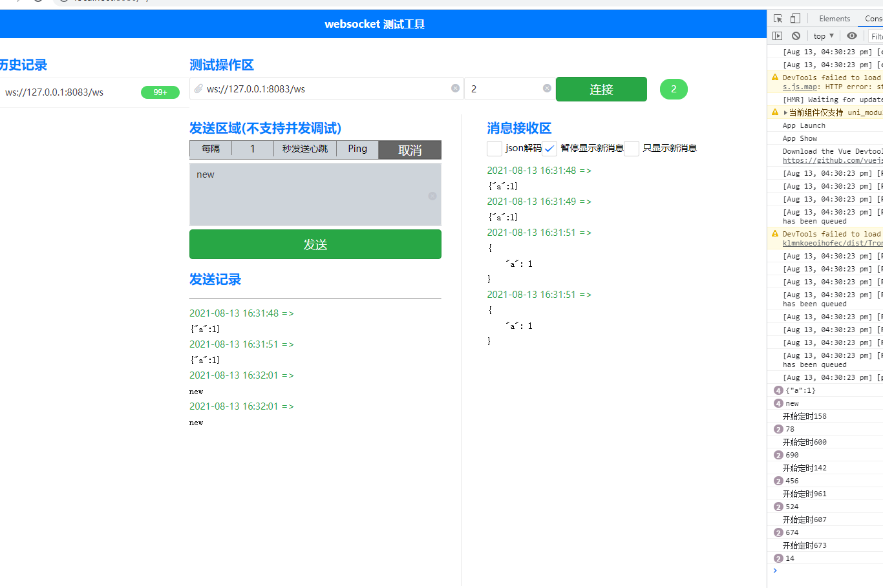Click console line 开始定时142

point(805,468)
